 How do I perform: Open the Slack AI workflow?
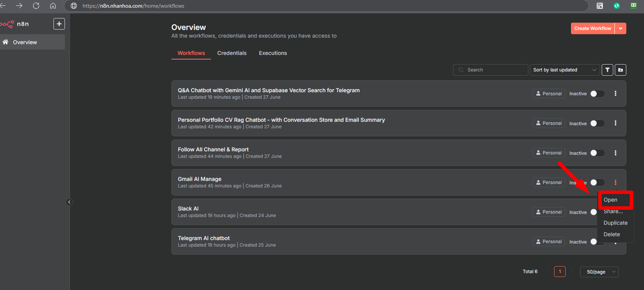pyautogui.click(x=188, y=209)
